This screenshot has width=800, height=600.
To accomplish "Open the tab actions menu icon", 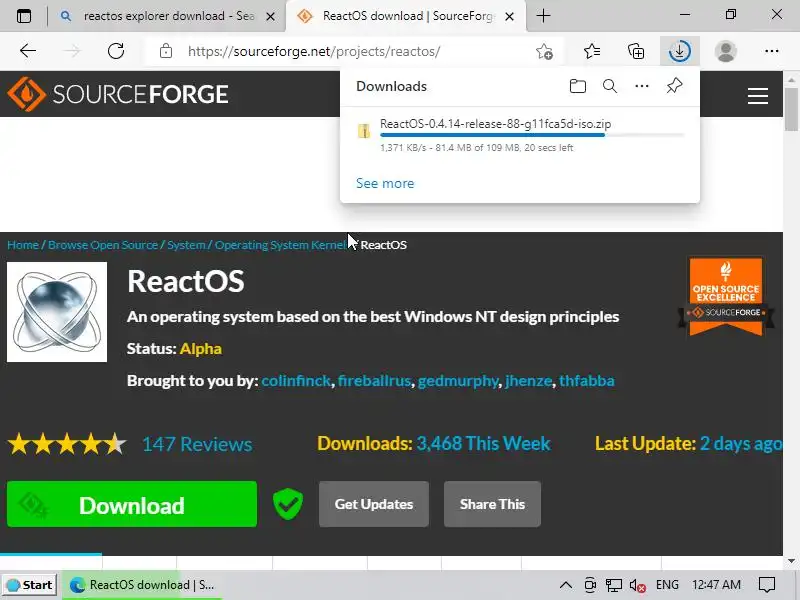I will pyautogui.click(x=23, y=16).
